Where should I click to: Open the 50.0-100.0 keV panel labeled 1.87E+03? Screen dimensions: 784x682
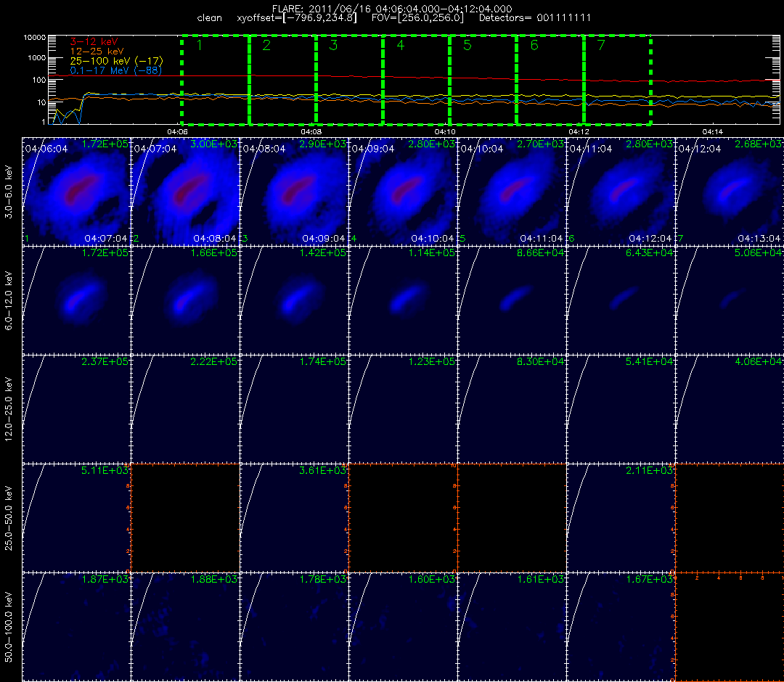tap(76, 627)
